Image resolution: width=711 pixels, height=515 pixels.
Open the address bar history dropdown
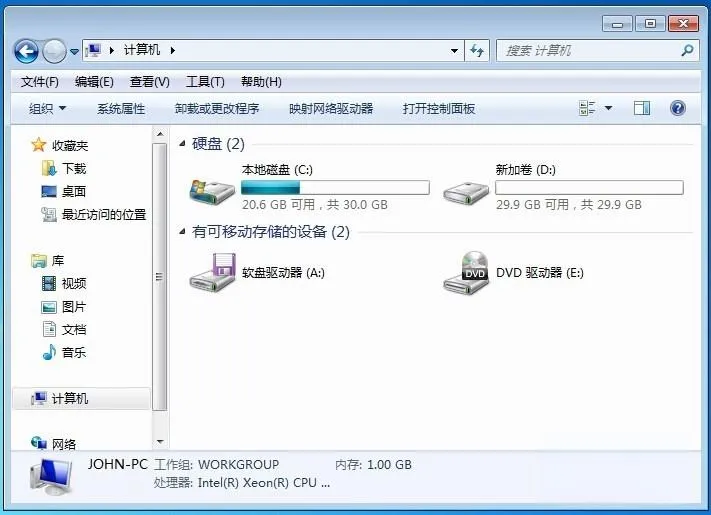[454, 50]
